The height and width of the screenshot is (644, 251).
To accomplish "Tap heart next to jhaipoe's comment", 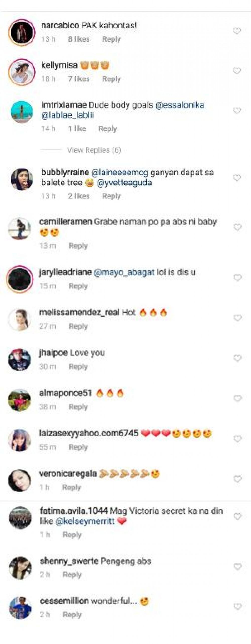I will click(x=237, y=358).
